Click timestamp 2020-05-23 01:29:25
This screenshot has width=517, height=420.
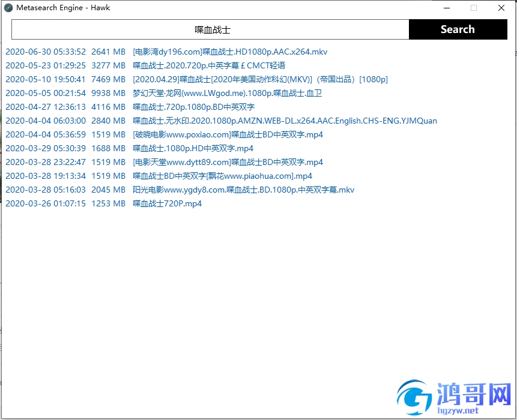tap(46, 65)
